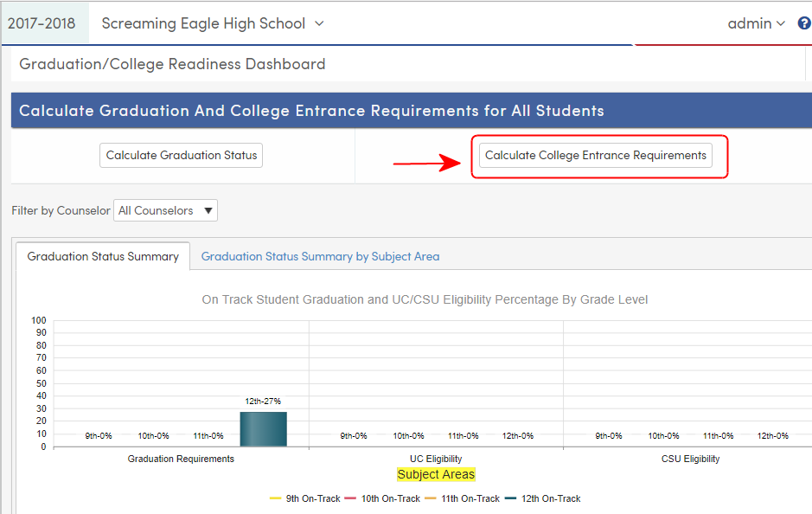Viewport: 812px width, 514px height.
Task: Switch to Graduation Status Summary by Subject Area tab
Action: tap(321, 256)
